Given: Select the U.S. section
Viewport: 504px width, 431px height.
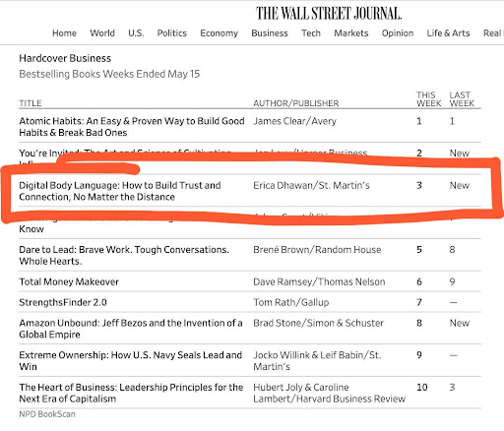Looking at the screenshot, I should [x=136, y=33].
